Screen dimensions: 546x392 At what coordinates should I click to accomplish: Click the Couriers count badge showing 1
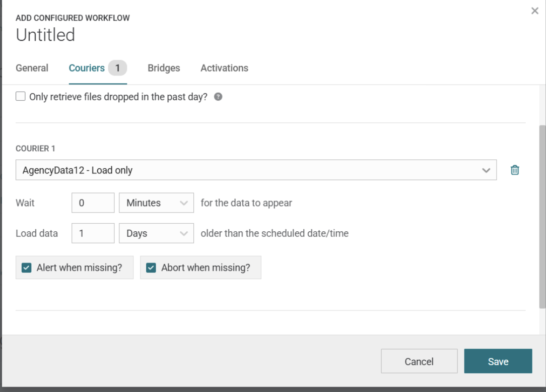point(117,68)
